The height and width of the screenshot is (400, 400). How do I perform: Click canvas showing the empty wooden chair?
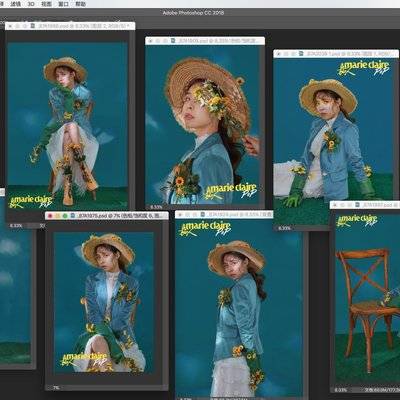click(368, 299)
